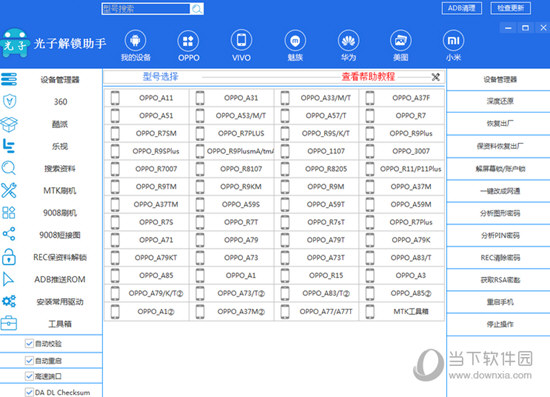
Task: Open the 查看帮助教程 link
Action: tap(369, 76)
